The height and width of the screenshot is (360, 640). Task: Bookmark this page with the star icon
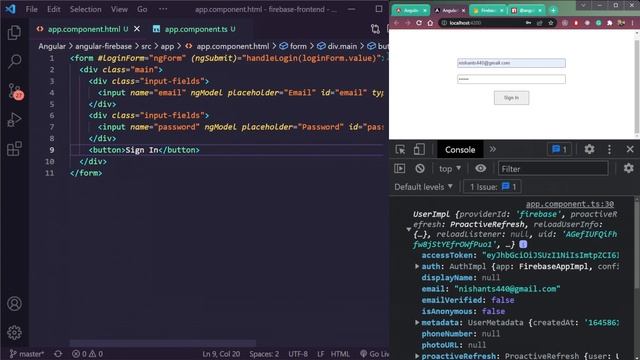[551, 23]
